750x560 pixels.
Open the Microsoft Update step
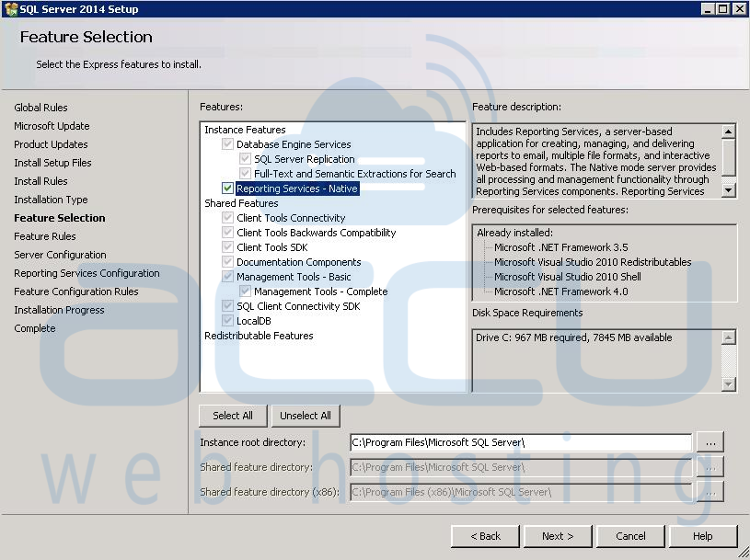coord(52,126)
